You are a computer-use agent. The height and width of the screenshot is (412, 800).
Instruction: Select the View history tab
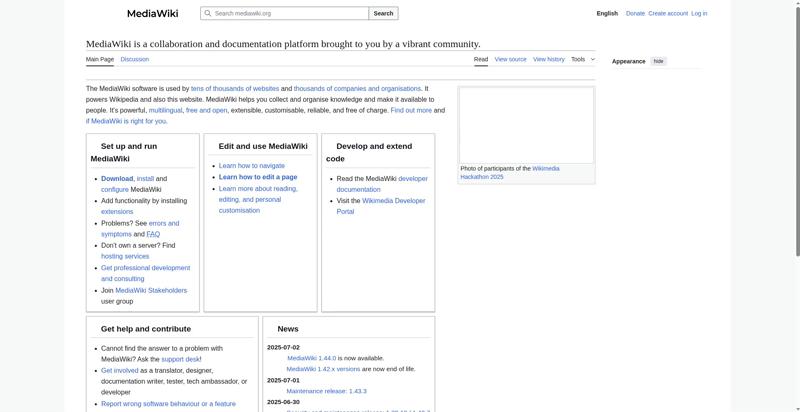coord(549,60)
